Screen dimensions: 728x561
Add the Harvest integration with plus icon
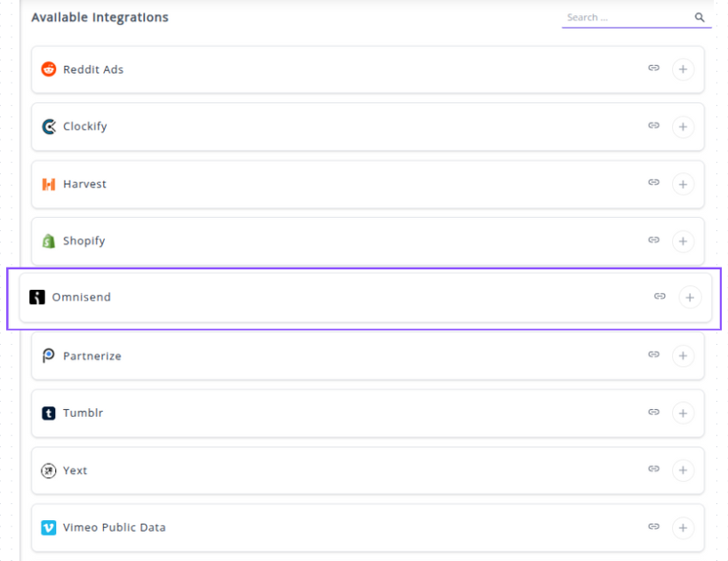point(683,184)
